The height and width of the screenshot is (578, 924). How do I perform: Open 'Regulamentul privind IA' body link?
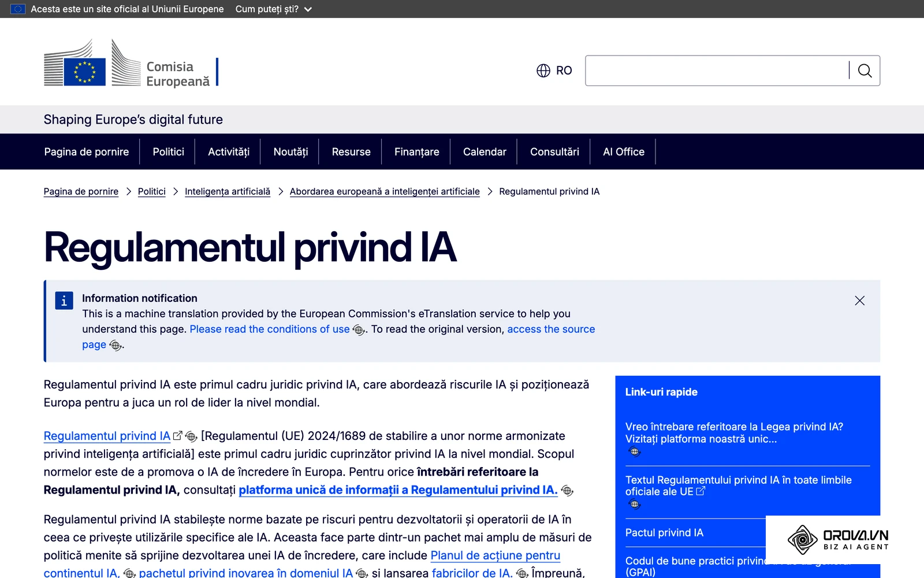(x=107, y=436)
